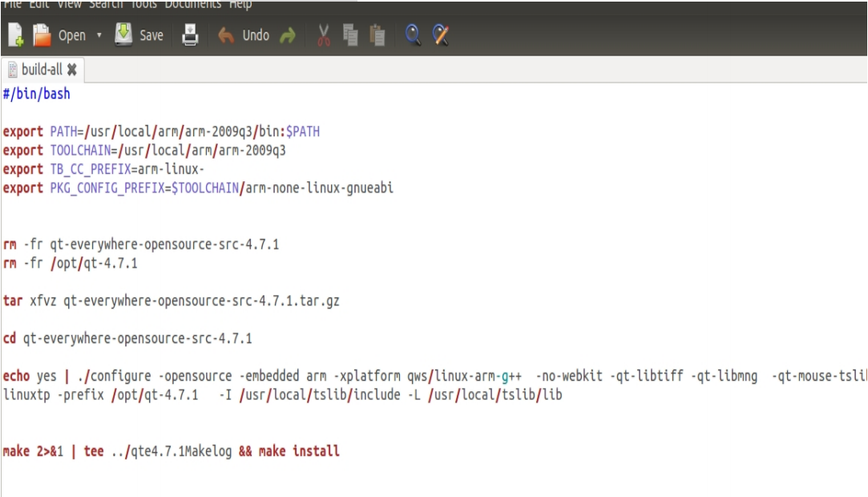
Task: Click the 'tar xfvz' line
Action: pyautogui.click(x=171, y=301)
